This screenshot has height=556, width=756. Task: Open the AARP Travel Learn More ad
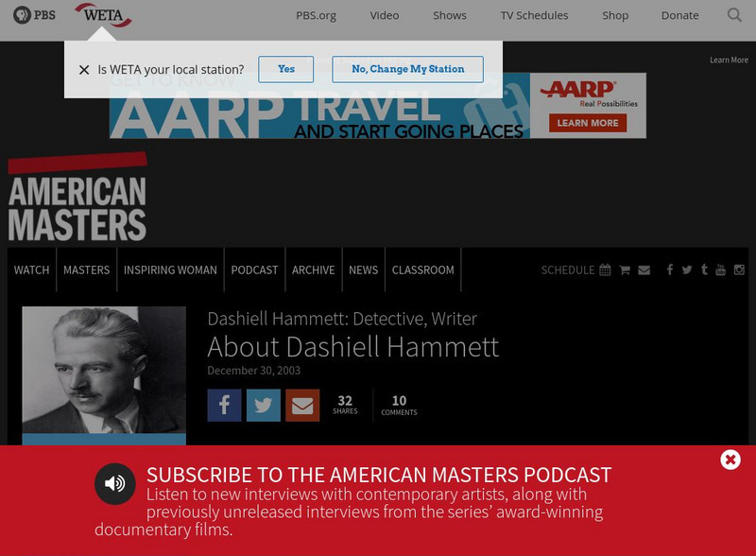coord(587,122)
